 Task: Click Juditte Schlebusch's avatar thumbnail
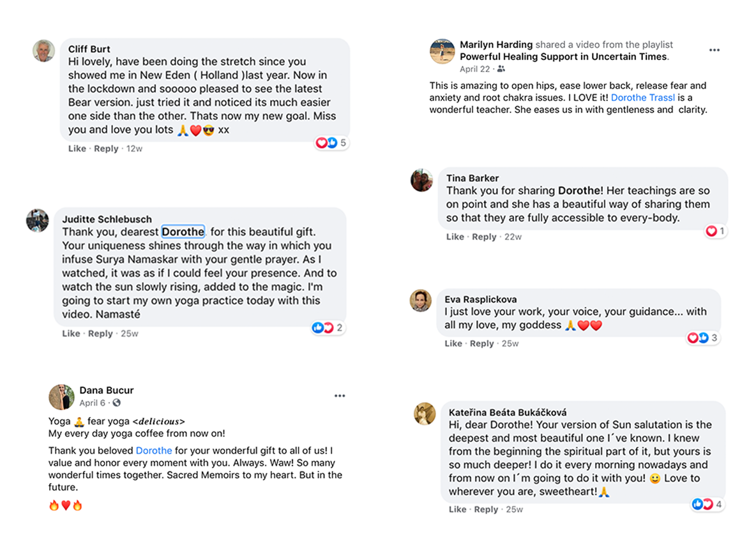(x=38, y=220)
